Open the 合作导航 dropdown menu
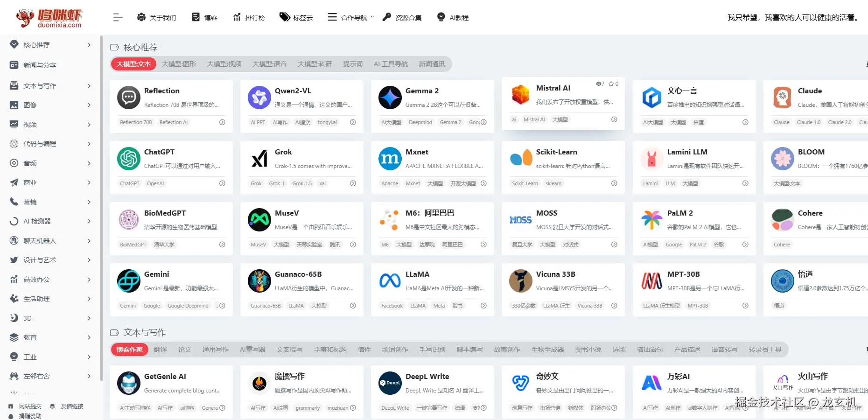 350,17
